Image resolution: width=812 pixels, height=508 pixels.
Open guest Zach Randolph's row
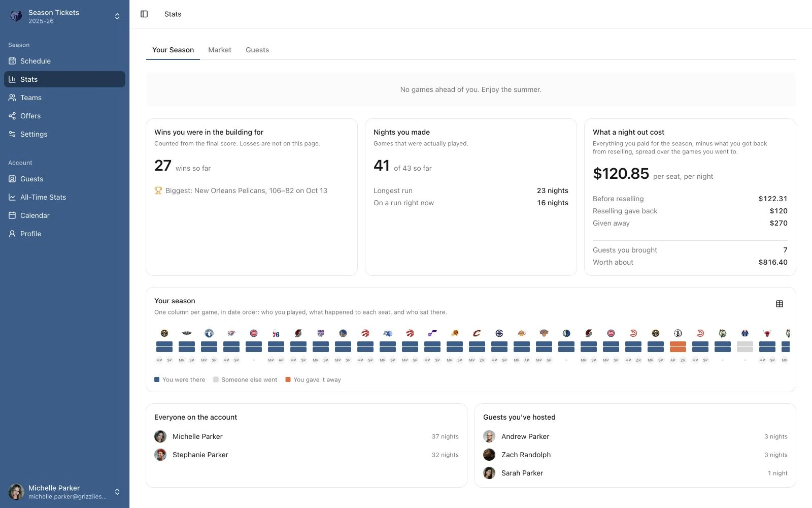635,455
